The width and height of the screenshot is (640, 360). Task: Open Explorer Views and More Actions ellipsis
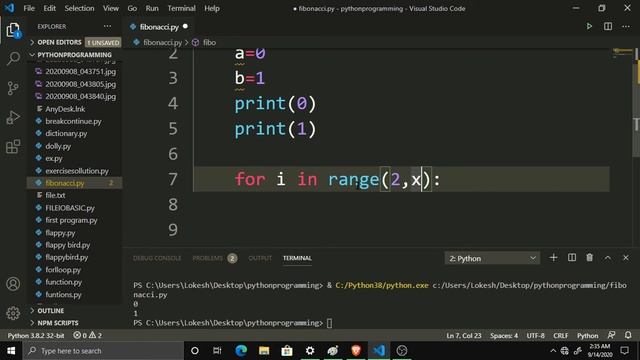(107, 27)
